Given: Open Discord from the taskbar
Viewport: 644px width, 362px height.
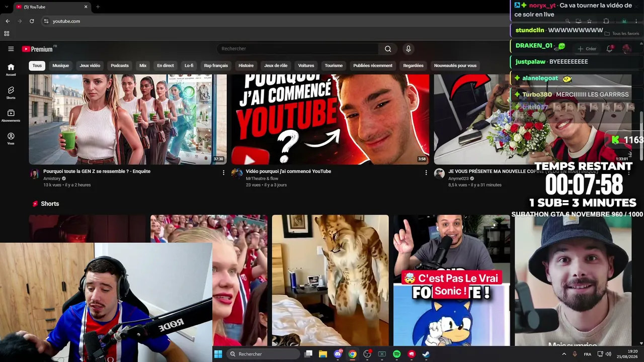Looking at the screenshot, I should click(x=338, y=354).
